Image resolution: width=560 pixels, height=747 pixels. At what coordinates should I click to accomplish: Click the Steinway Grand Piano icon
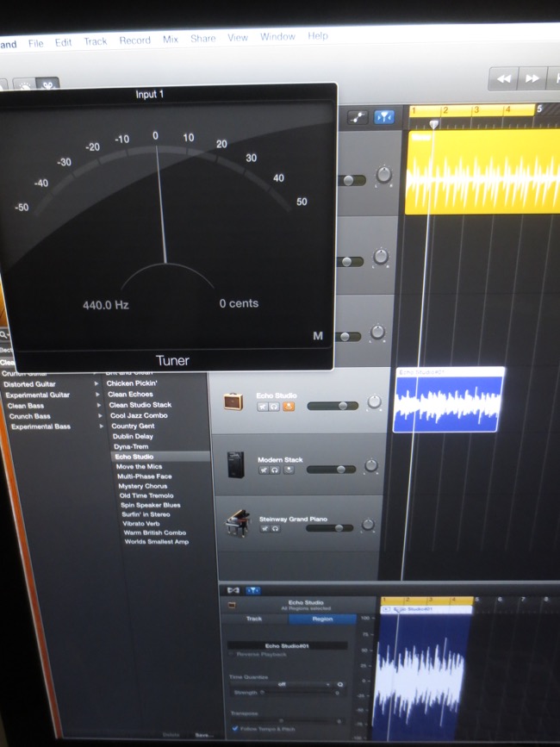pos(238,523)
